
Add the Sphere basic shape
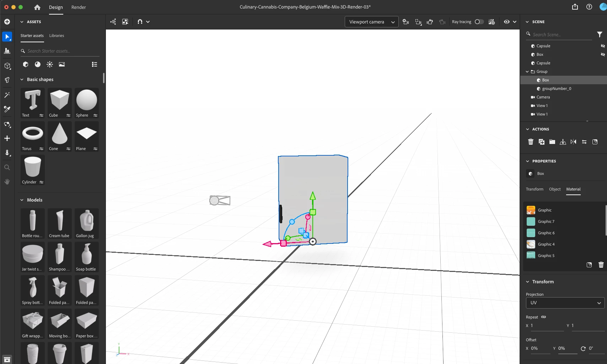pos(86,103)
